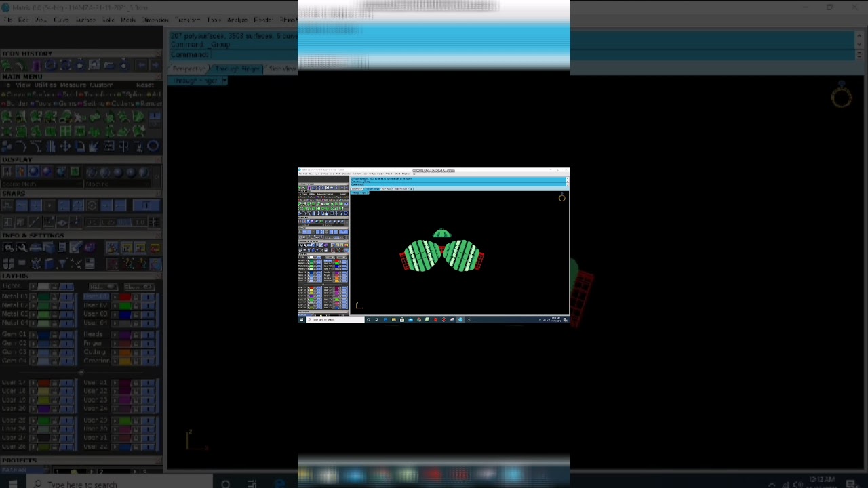The image size is (868, 488).
Task: Click the Edge icon on small center window taskbar
Action: [385, 319]
